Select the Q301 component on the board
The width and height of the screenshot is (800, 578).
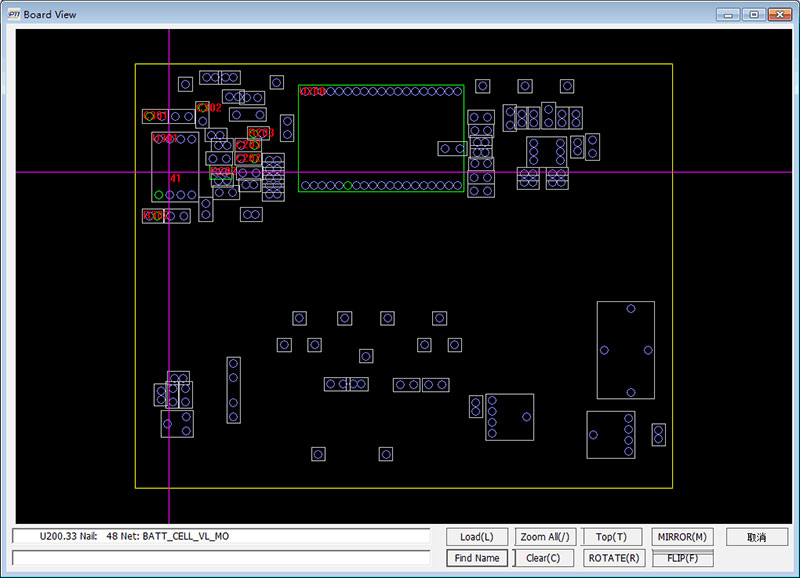(163, 138)
